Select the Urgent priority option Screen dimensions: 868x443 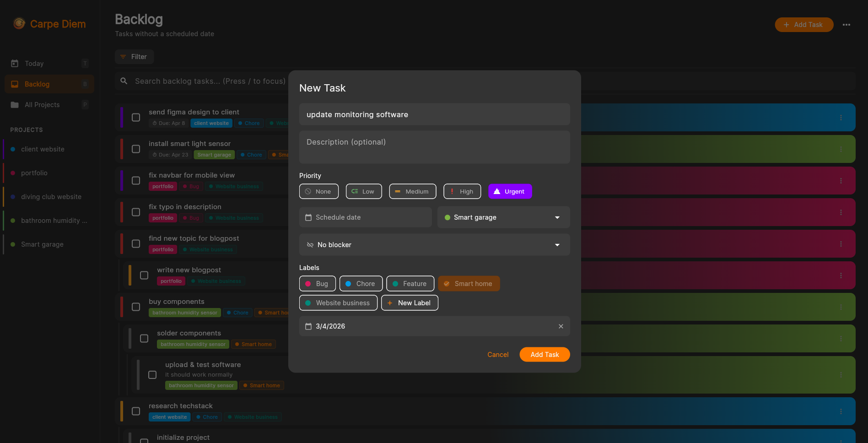[510, 191]
